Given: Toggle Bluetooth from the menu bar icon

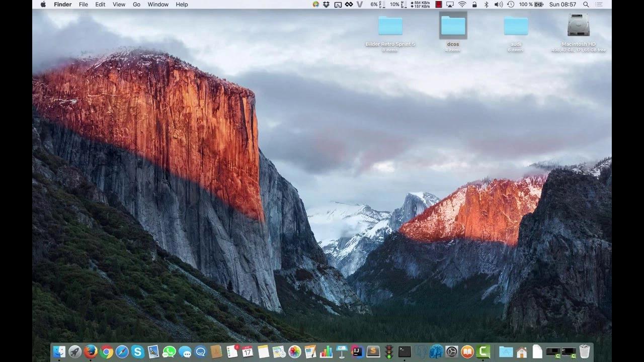Looking at the screenshot, I should point(486,5).
